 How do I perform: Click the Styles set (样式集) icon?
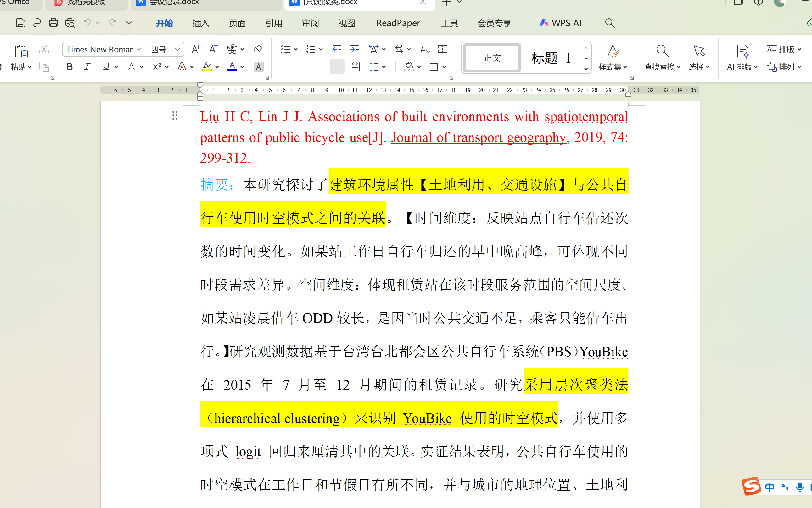[613, 51]
